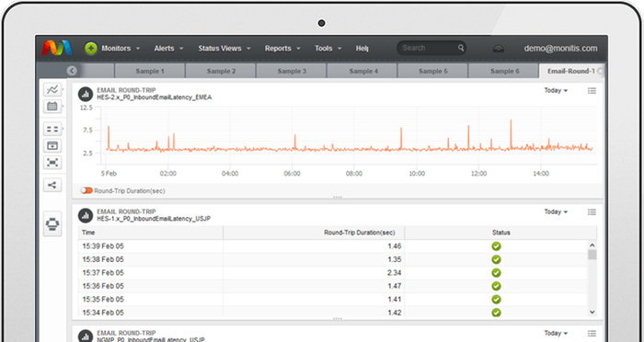The width and height of the screenshot is (644, 342).
Task: Open the Today dropdown in HES-1.x USJP module
Action: pyautogui.click(x=556, y=211)
